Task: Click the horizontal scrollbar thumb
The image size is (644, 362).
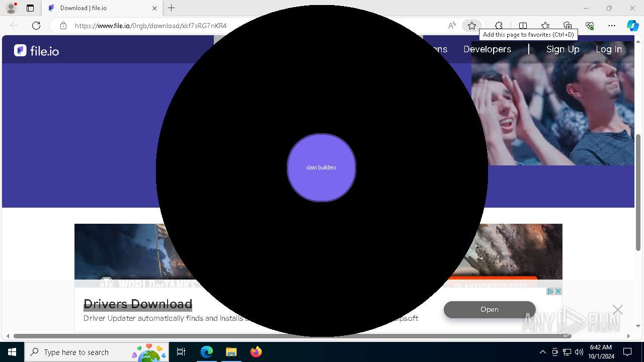Action: point(292,336)
